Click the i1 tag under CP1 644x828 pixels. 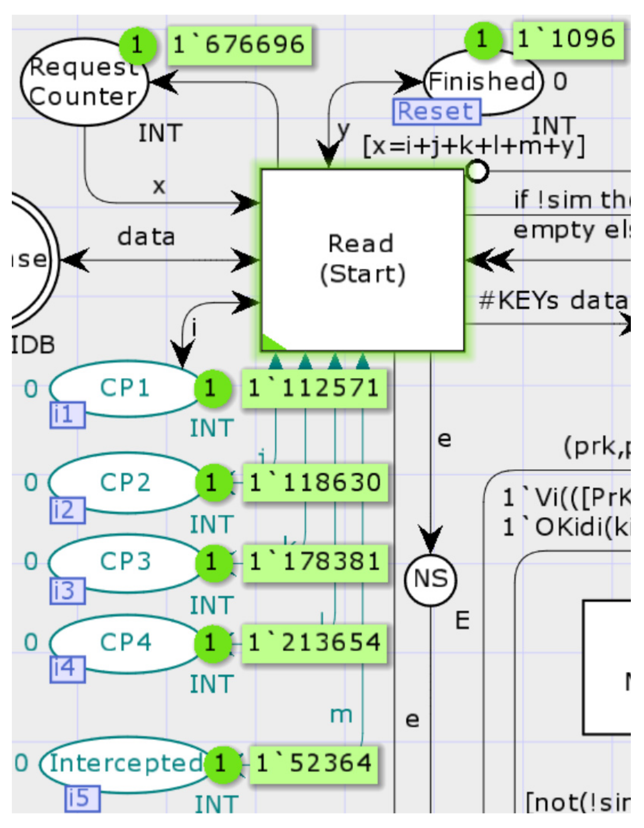67,415
